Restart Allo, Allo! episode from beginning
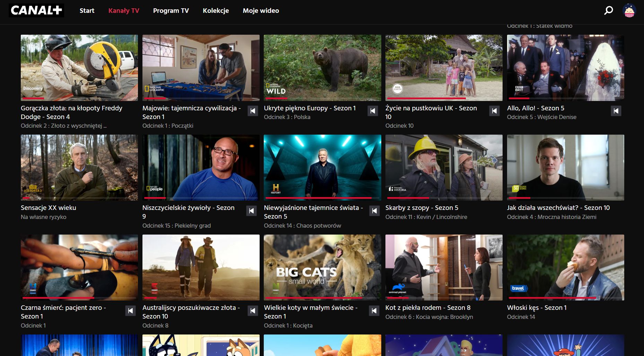Screen dimensions: 644x356 (616, 111)
